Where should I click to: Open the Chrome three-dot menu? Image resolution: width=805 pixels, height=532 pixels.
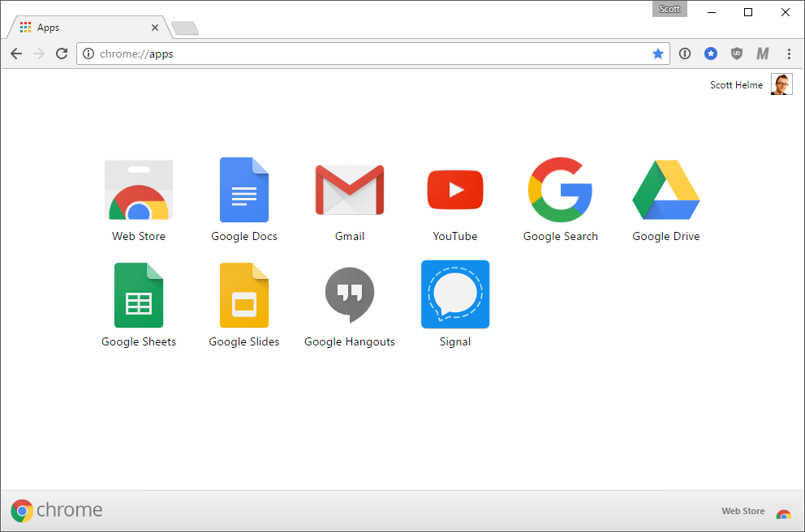pyautogui.click(x=789, y=54)
